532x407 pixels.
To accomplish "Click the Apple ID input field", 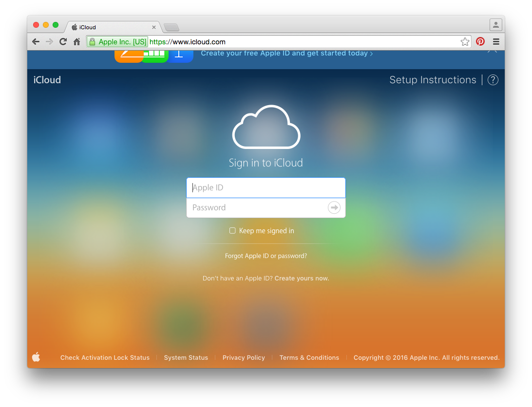I will click(266, 187).
